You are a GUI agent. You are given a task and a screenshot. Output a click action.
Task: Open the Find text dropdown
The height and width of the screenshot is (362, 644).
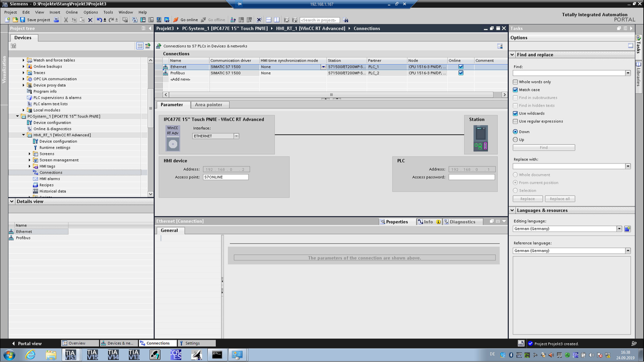[x=628, y=73]
